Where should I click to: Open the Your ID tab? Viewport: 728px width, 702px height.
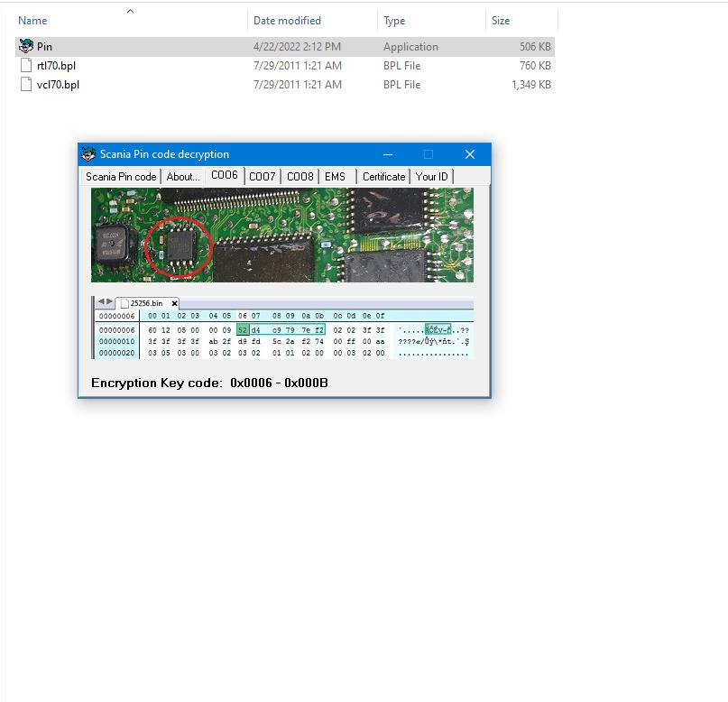[x=431, y=177]
